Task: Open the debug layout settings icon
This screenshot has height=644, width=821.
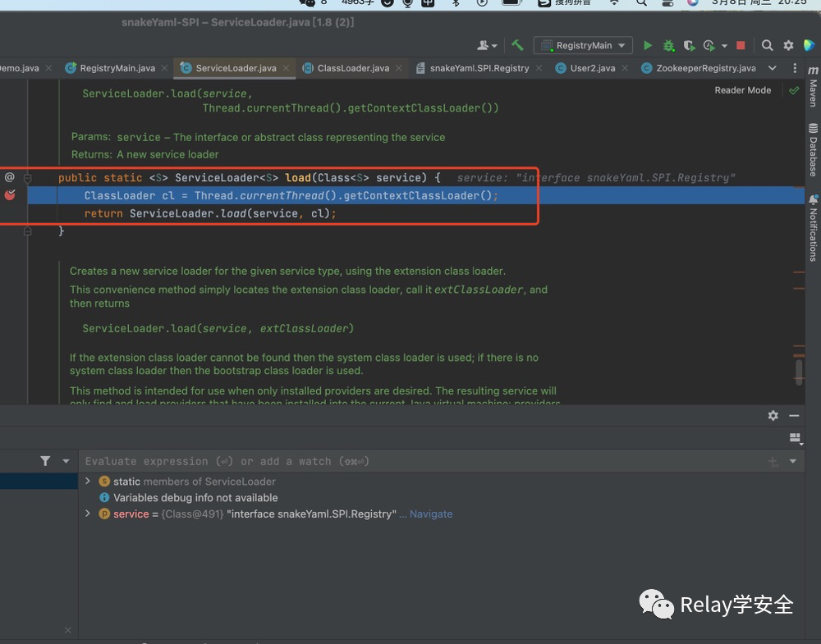Action: [796, 438]
